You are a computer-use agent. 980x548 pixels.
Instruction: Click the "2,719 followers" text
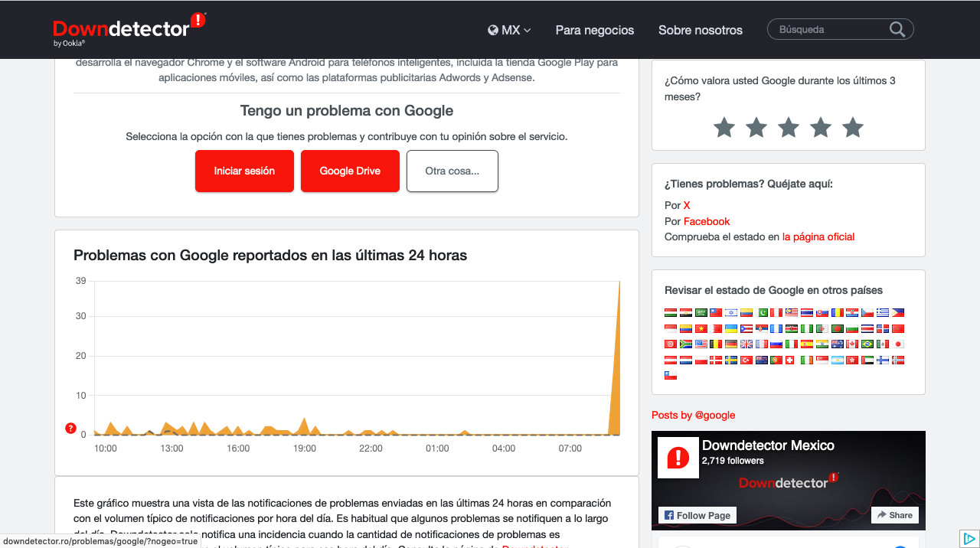point(733,461)
